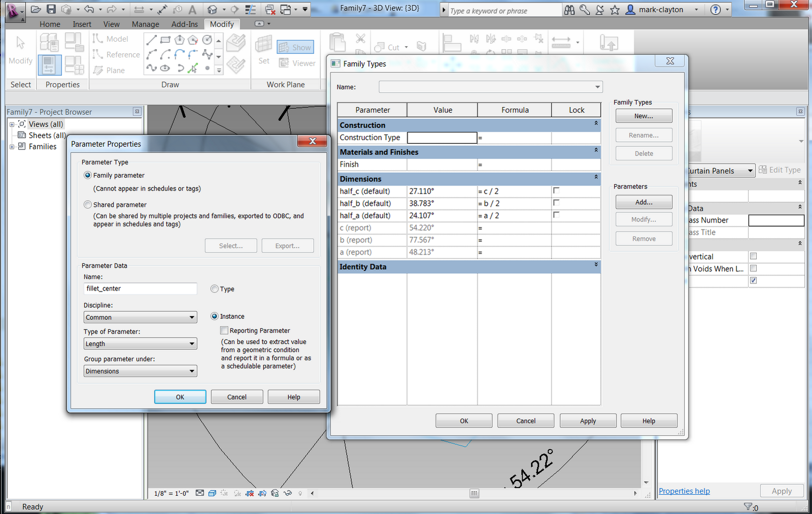Open the mark-clayton user account dropdown
812x514 pixels.
696,10
